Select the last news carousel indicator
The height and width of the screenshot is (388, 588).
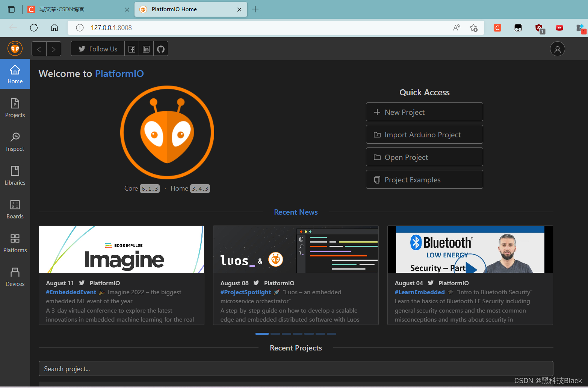pyautogui.click(x=331, y=334)
